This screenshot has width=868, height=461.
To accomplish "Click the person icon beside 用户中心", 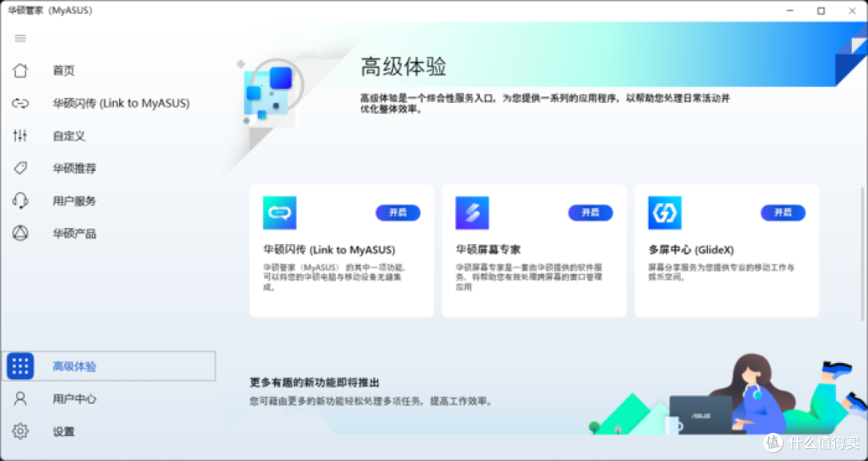I will pyautogui.click(x=20, y=398).
